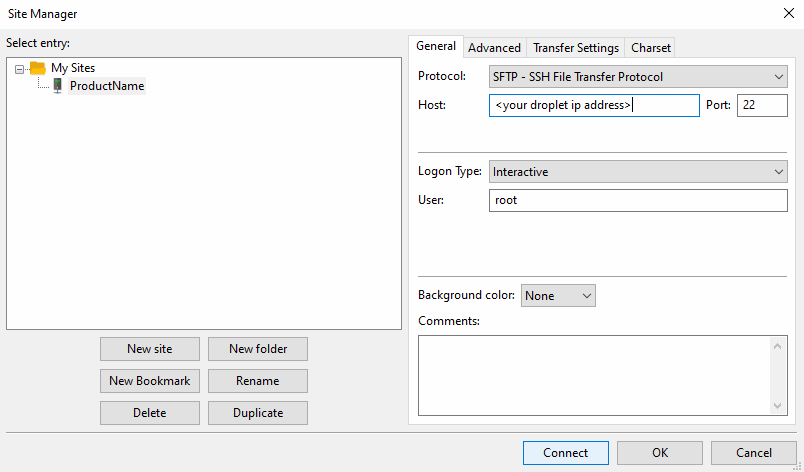Collapse the My Sites tree node
Viewport: 804px width, 472px height.
[20, 69]
